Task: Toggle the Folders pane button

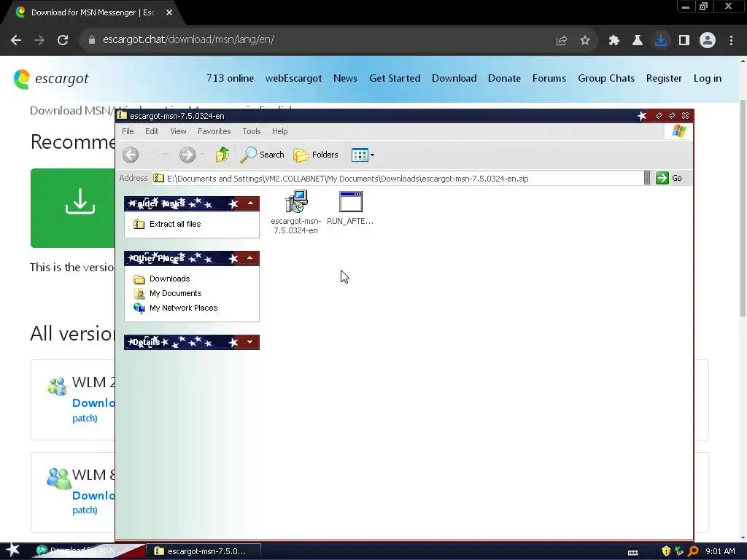Action: click(x=316, y=155)
